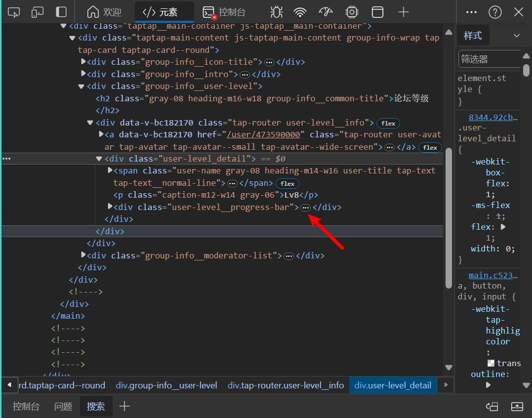
Task: Open the 8344.92cb stylesheet link
Action: pos(493,118)
